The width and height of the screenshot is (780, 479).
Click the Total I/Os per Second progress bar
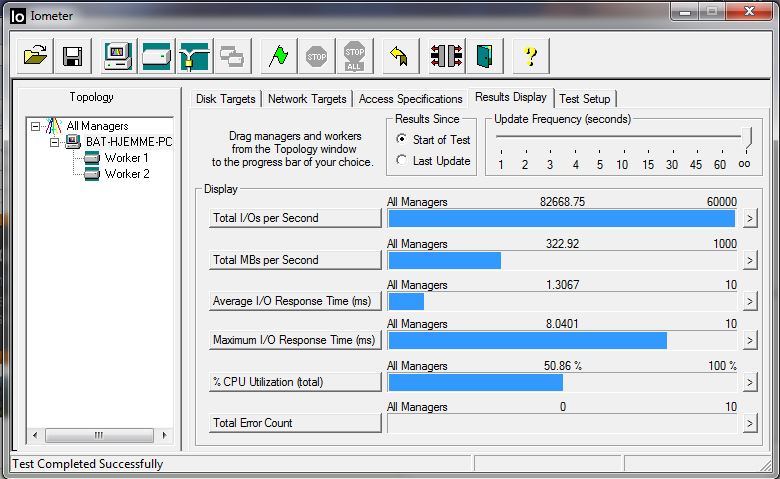pos(562,218)
